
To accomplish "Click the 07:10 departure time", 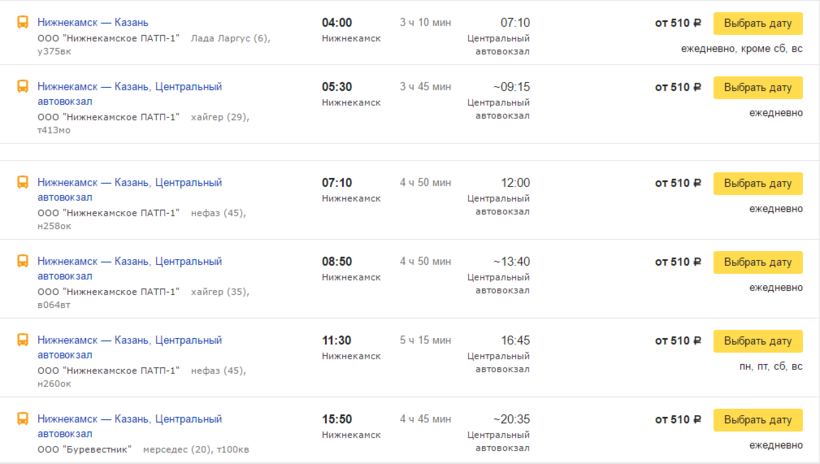I will point(337,183).
